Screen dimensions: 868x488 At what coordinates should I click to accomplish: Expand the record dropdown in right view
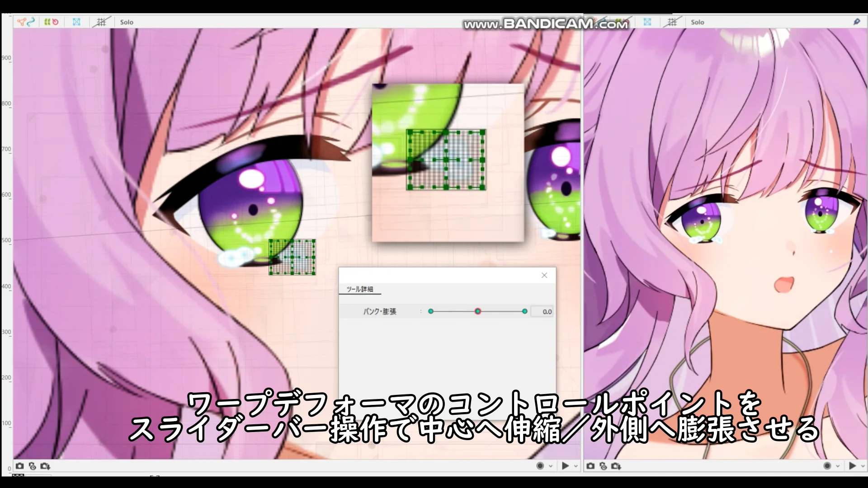click(838, 466)
